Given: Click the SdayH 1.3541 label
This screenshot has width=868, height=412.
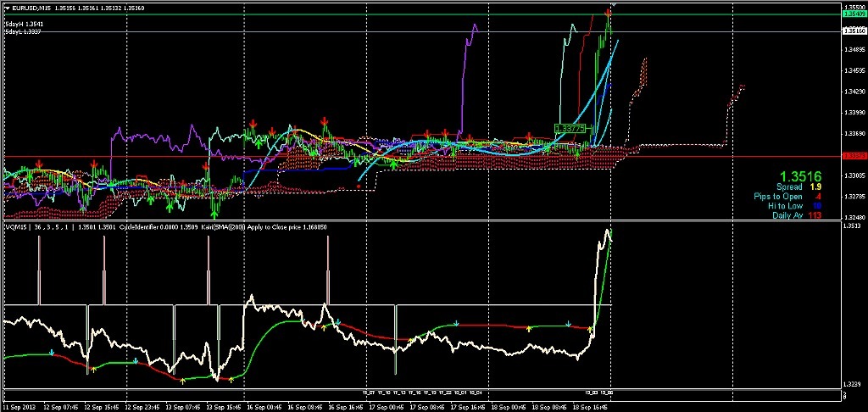Looking at the screenshot, I should pos(24,25).
